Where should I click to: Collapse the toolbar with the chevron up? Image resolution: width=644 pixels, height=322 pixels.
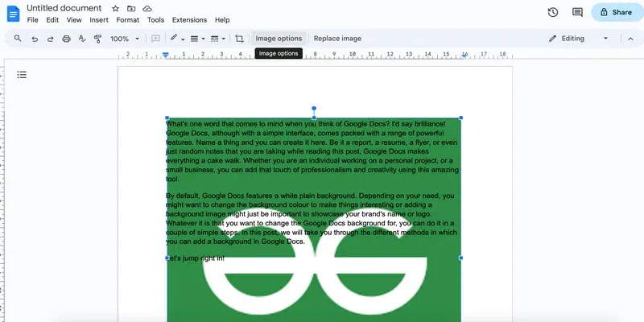tap(630, 39)
